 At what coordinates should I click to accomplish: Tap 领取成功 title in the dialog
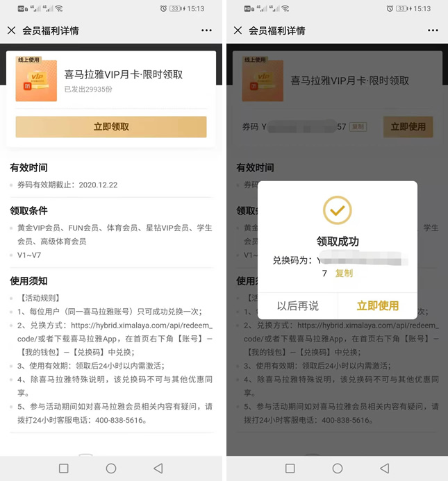click(x=338, y=242)
